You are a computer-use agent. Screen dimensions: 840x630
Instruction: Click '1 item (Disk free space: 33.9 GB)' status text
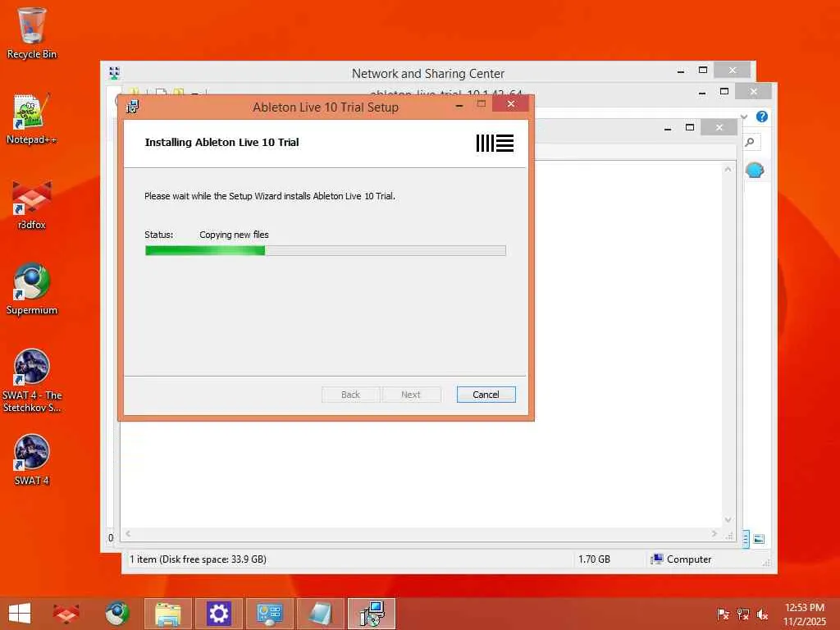(x=198, y=559)
